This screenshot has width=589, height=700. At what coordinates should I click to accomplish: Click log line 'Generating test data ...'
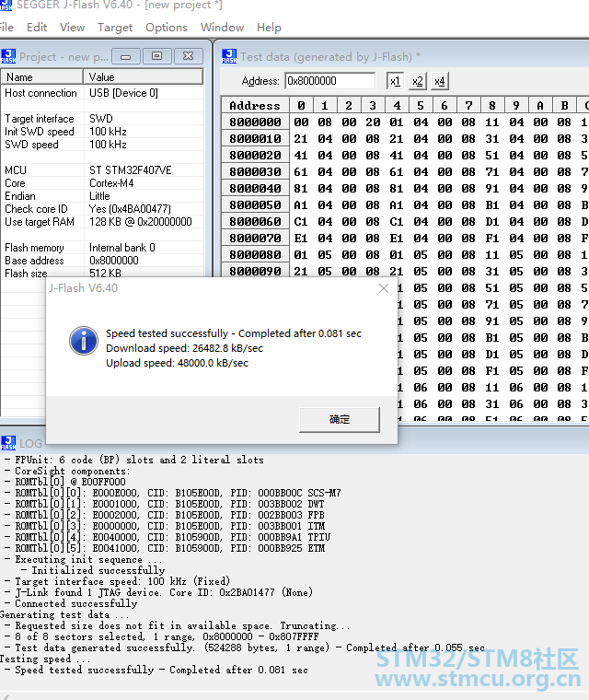point(64,614)
